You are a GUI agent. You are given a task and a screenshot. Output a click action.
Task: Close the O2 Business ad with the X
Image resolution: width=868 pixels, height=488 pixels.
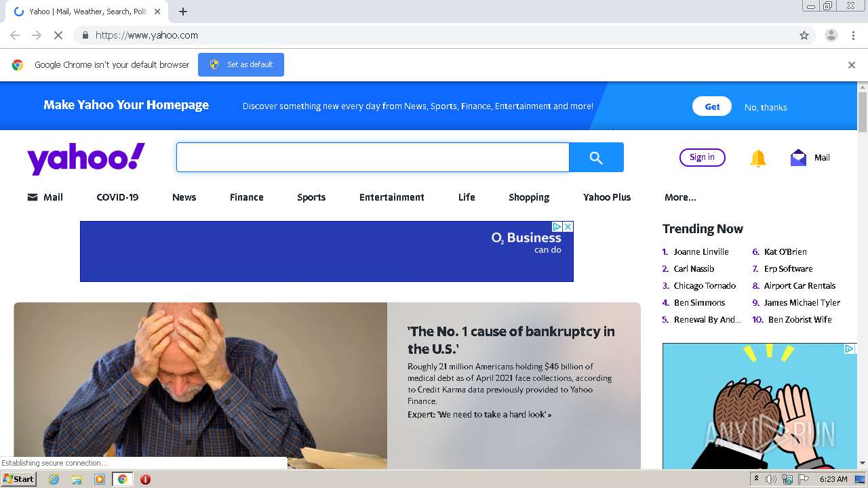(568, 226)
